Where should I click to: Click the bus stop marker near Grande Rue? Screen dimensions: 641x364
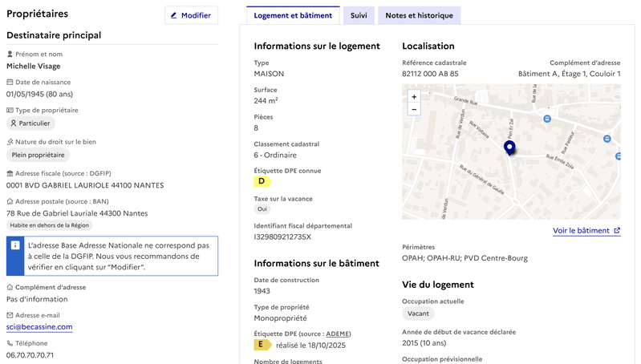click(x=547, y=118)
